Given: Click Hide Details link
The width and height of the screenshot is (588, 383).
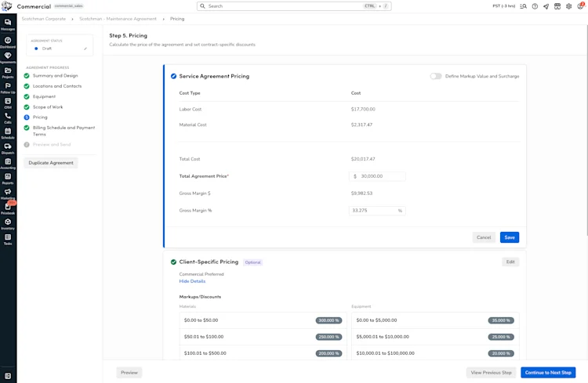Looking at the screenshot, I should pos(192,281).
